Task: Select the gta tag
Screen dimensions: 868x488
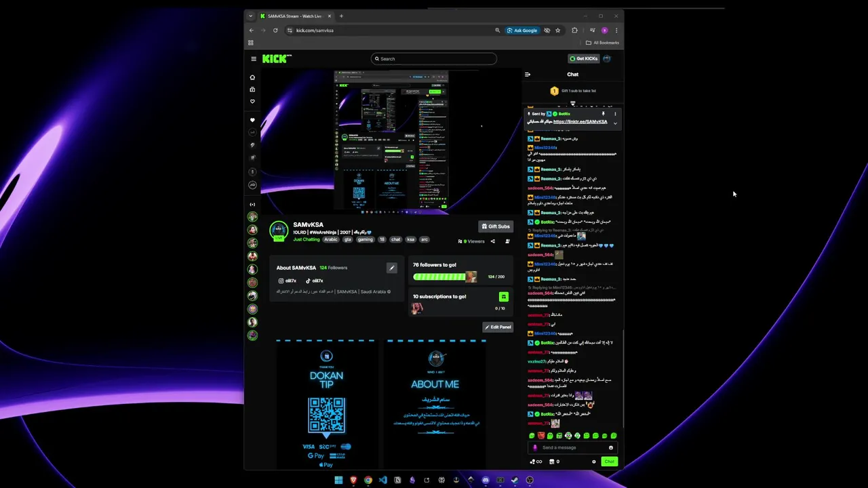Action: pos(347,239)
